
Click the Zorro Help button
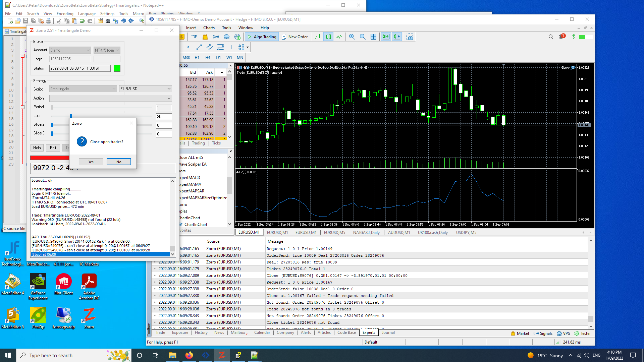pos(37,148)
